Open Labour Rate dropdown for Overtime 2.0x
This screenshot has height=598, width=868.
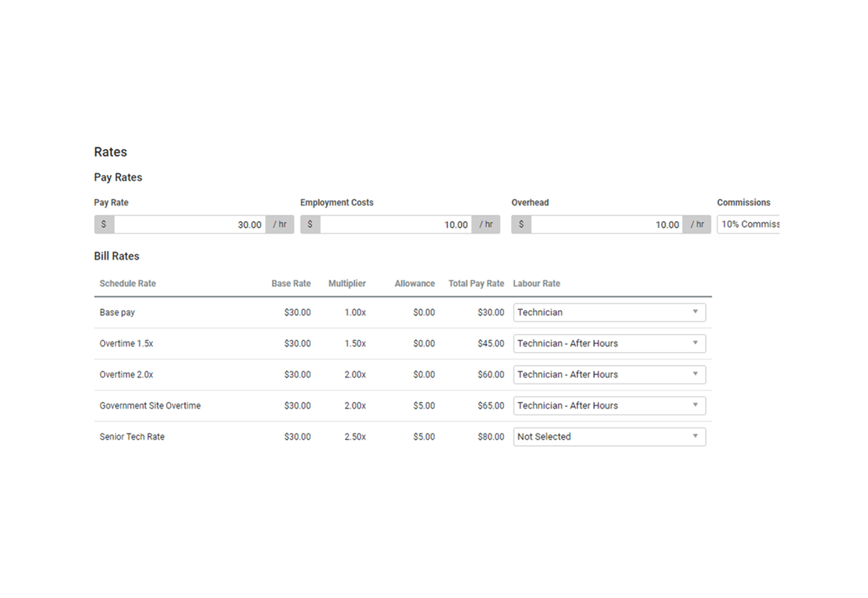pyautogui.click(x=609, y=375)
